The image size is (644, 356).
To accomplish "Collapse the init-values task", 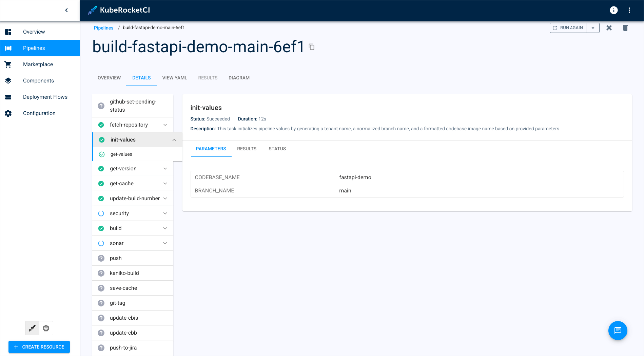I will [x=174, y=140].
